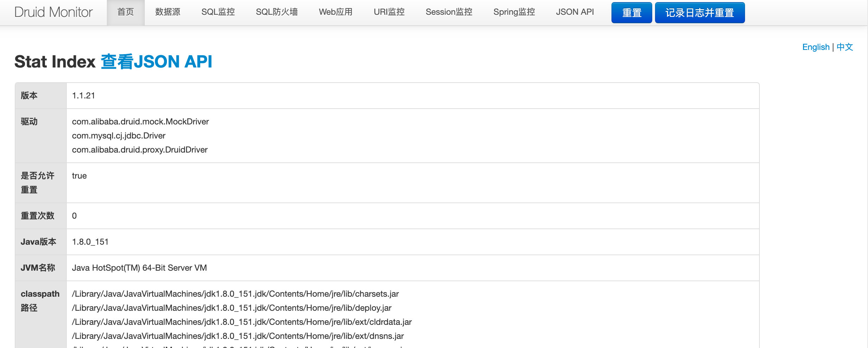Open the Spring监控 tab

pyautogui.click(x=514, y=12)
